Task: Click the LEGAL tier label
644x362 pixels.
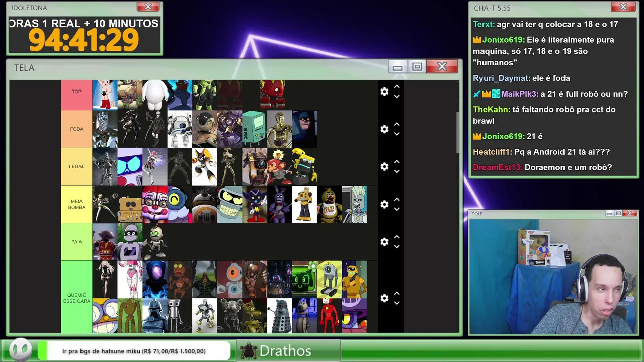Action: click(x=76, y=166)
